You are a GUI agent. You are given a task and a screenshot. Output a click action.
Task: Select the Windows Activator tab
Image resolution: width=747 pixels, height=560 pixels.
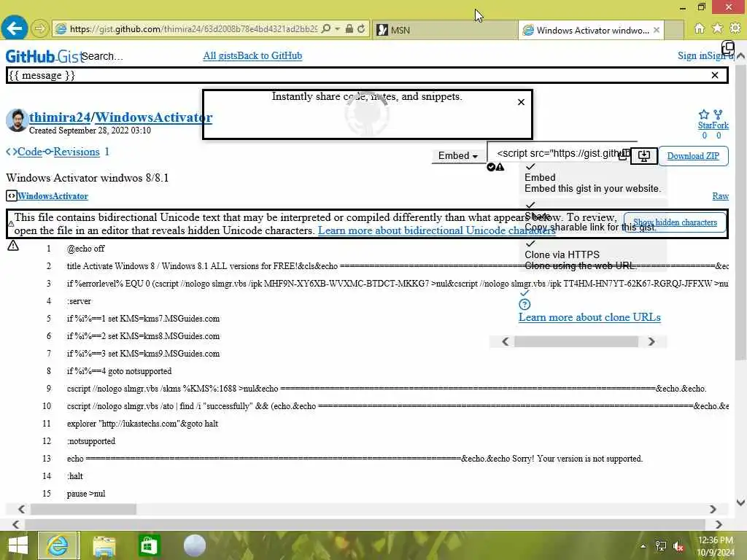tap(591, 30)
